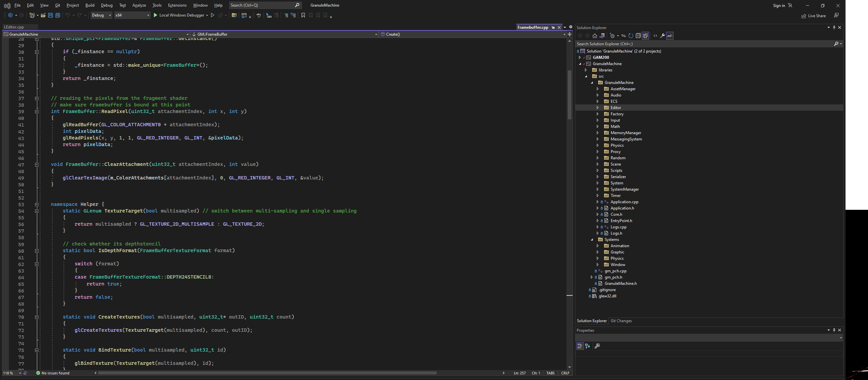The height and width of the screenshot is (380, 868).
Task: Click the Home icon in Solution Explorer
Action: 595,36
